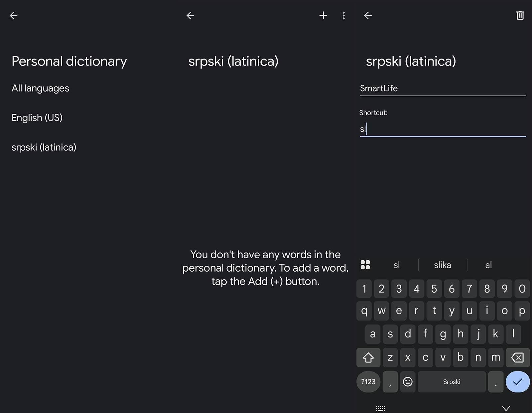Tap the Srpski space bar

pos(451,382)
